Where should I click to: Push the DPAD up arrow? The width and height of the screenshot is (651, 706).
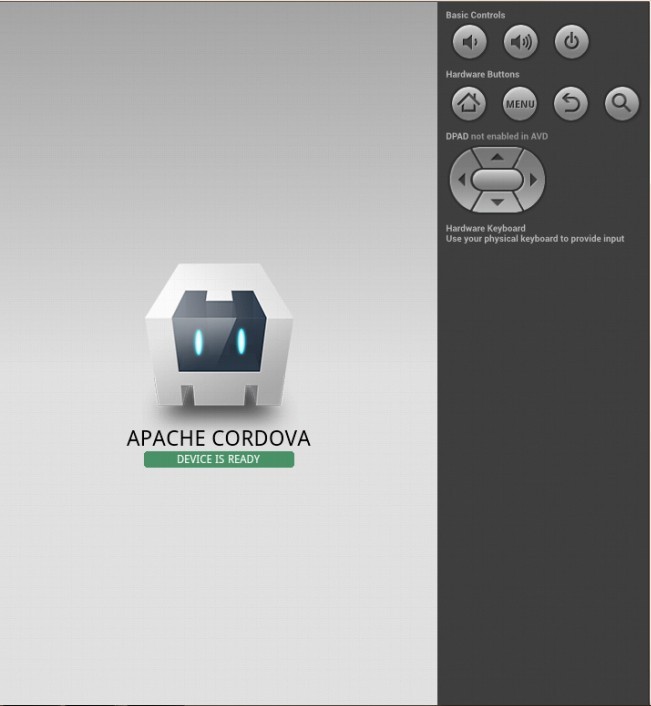[497, 157]
